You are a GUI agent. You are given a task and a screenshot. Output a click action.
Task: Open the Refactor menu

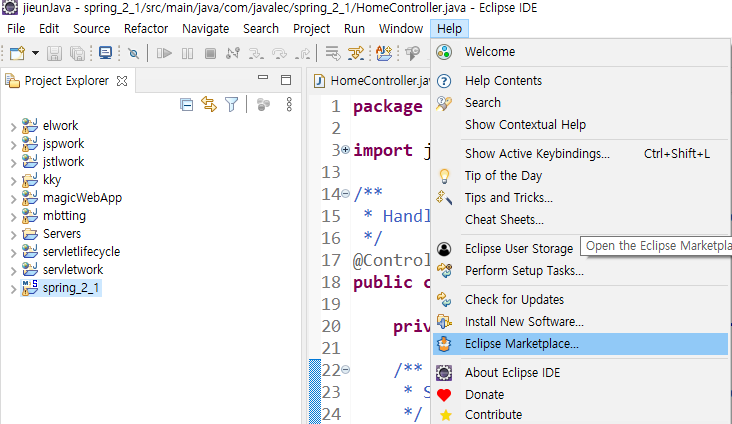click(x=146, y=28)
